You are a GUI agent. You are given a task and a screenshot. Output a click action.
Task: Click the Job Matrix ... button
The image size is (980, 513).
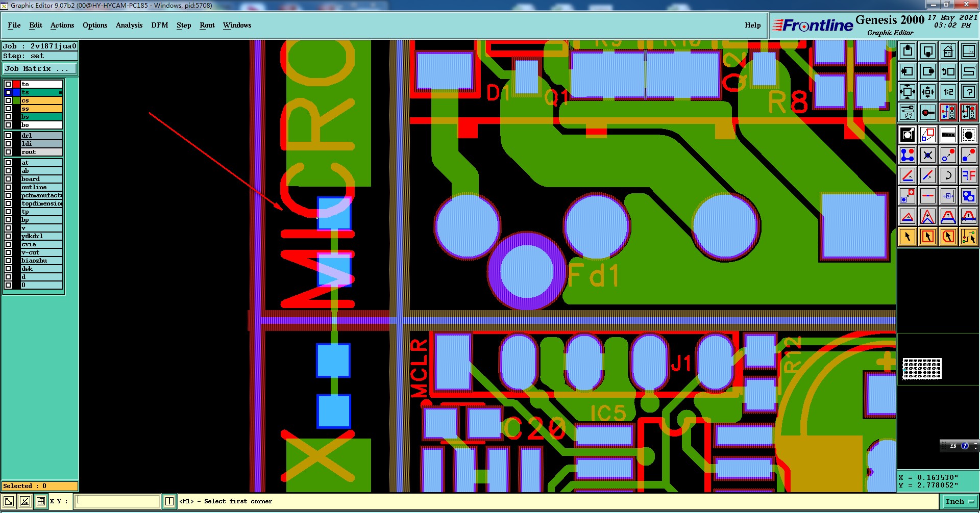pyautogui.click(x=40, y=68)
